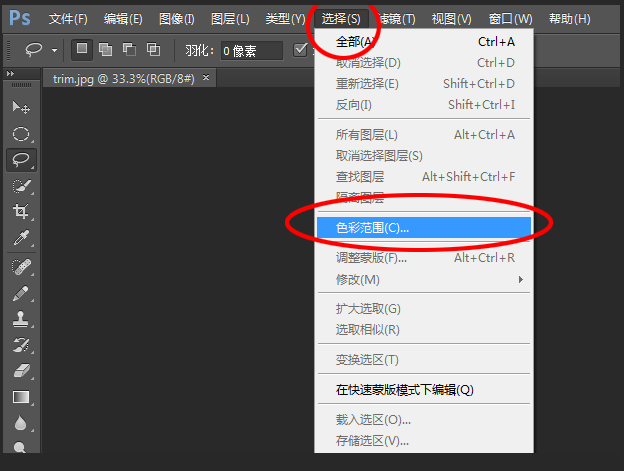Screen dimensions: 624x471
Task: Open the Lasso tool preset picker arrow
Action: [55, 51]
